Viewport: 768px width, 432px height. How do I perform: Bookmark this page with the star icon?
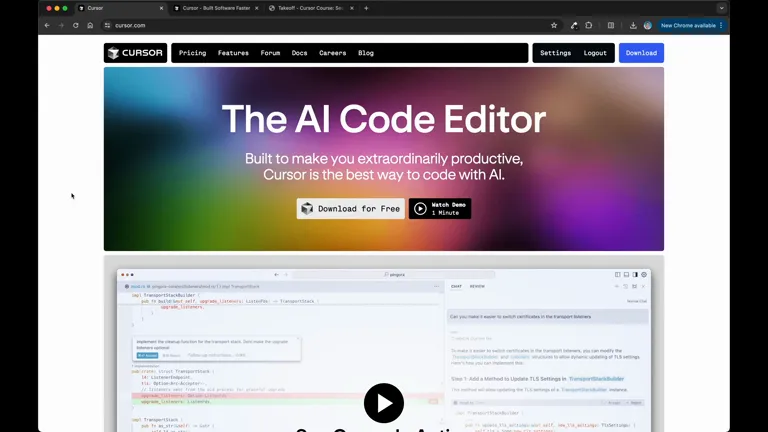[x=554, y=25]
